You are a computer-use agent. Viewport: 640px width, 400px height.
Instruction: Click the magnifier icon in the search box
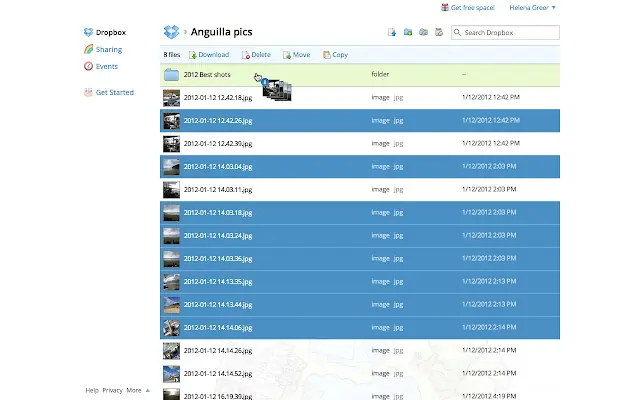point(457,32)
